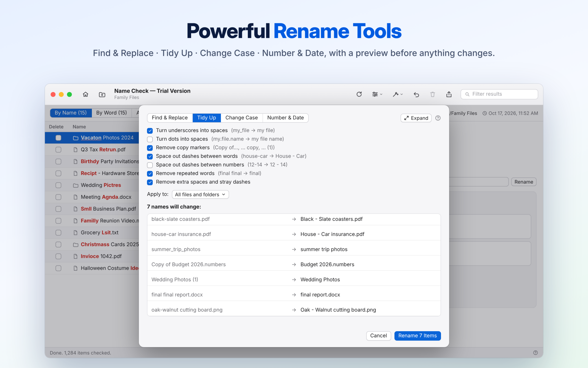Click the folder icon beside Wedding Pictres
Viewport: 588px width, 368px height.
point(76,185)
